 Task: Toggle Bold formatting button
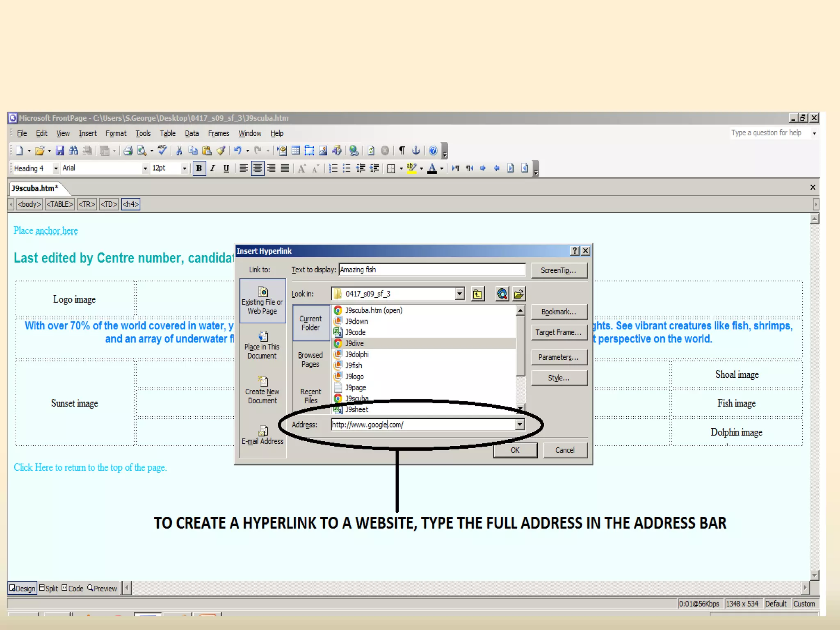click(x=199, y=168)
